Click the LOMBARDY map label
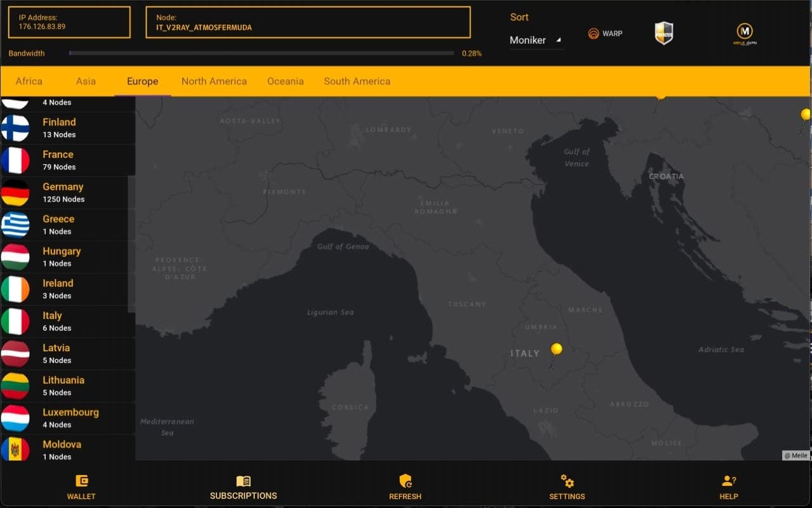This screenshot has width=812, height=508. [389, 129]
